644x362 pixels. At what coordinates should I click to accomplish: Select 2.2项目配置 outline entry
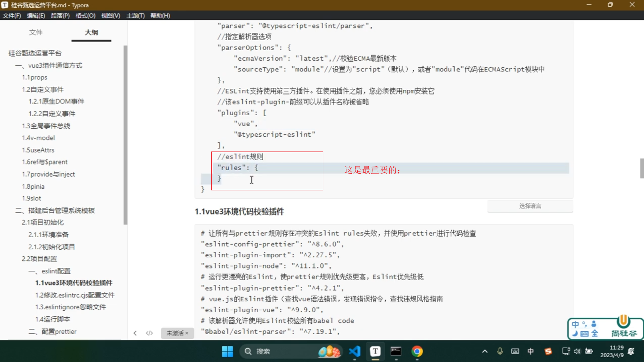[x=39, y=259]
